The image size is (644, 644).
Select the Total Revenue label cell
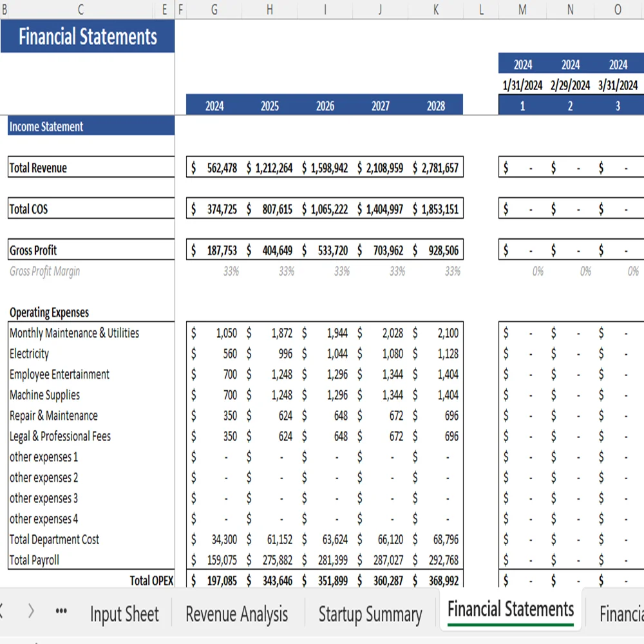click(x=91, y=167)
